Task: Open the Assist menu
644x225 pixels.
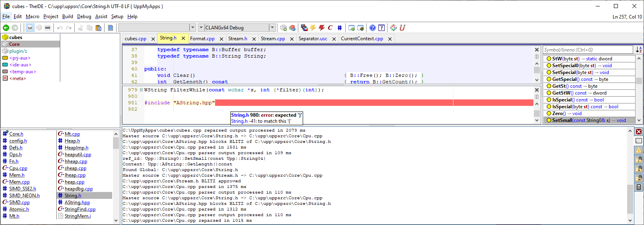Action: pos(101,17)
